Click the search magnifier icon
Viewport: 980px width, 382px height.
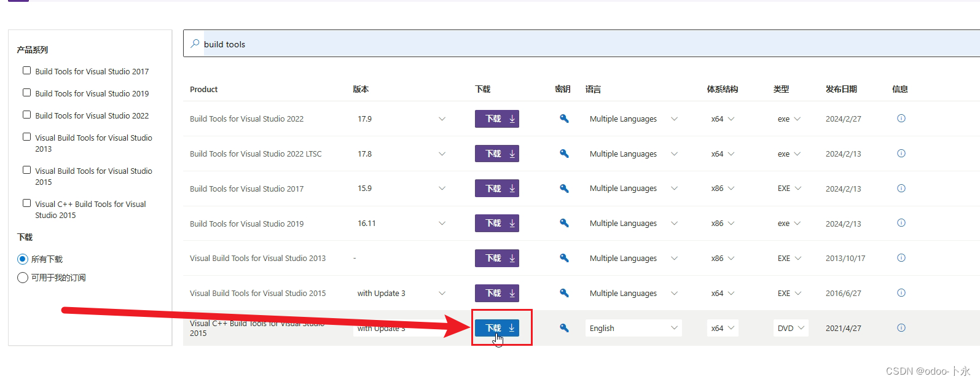tap(195, 44)
